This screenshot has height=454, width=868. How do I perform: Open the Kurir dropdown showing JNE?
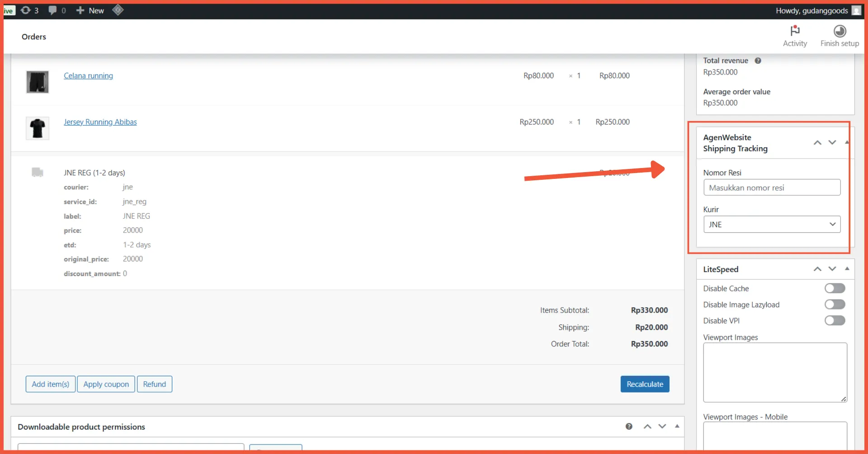tap(772, 225)
